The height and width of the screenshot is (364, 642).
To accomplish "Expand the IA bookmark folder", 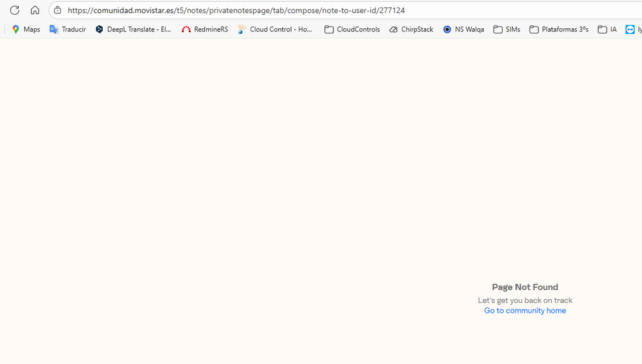I will 607,30.
